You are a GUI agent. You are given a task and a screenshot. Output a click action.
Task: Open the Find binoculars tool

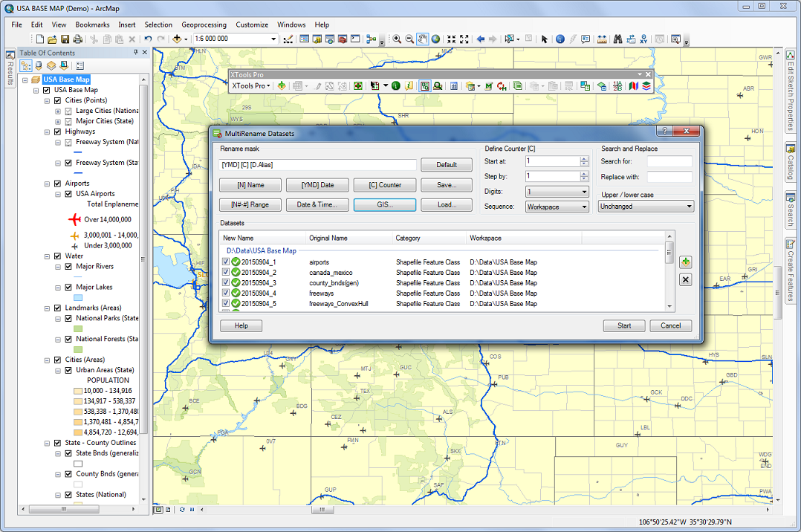coord(617,39)
